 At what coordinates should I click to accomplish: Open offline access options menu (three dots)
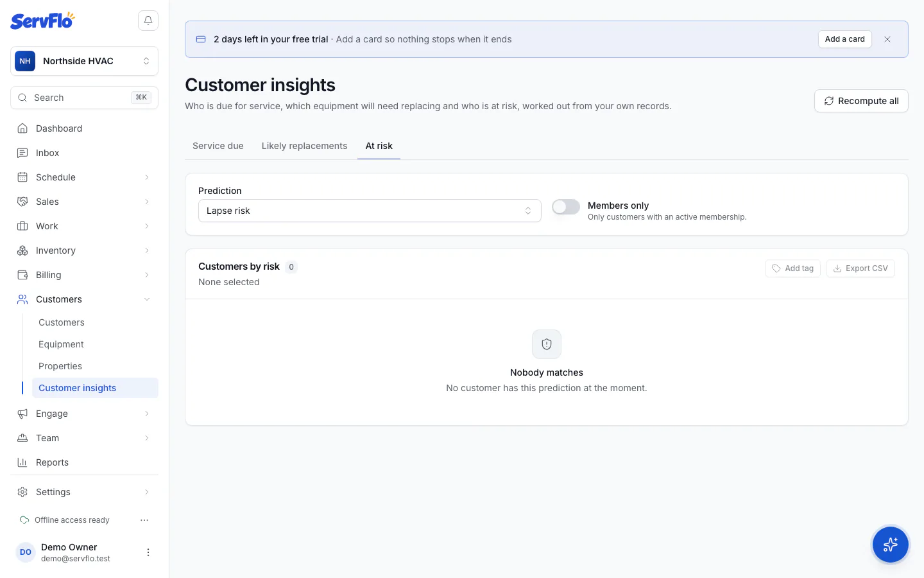[x=144, y=520]
